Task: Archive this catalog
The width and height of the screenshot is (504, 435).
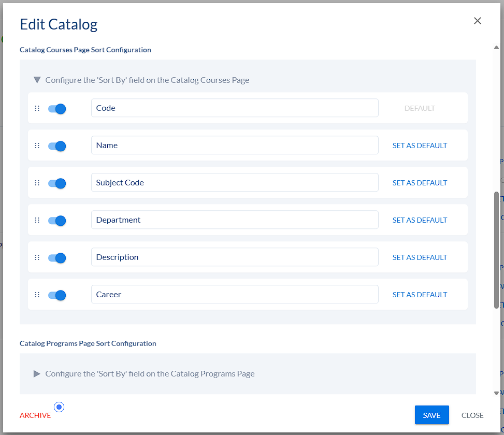Action: [x=35, y=415]
